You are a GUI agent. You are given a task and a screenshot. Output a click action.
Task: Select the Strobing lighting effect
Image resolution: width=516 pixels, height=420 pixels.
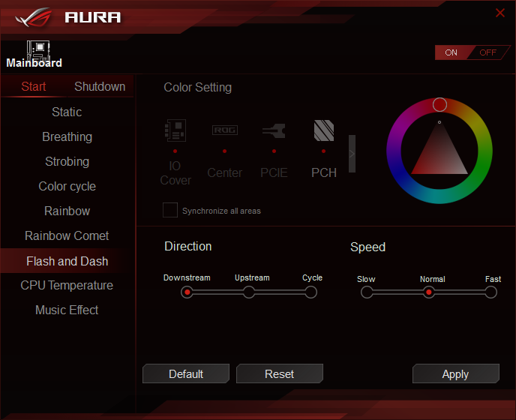(67, 161)
